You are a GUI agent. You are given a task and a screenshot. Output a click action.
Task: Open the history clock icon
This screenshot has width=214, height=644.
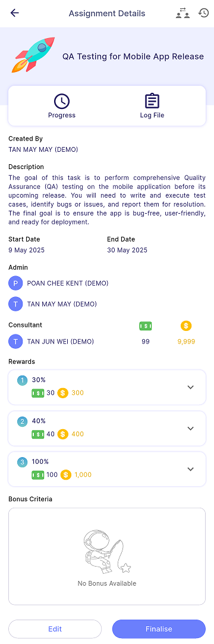[203, 13]
